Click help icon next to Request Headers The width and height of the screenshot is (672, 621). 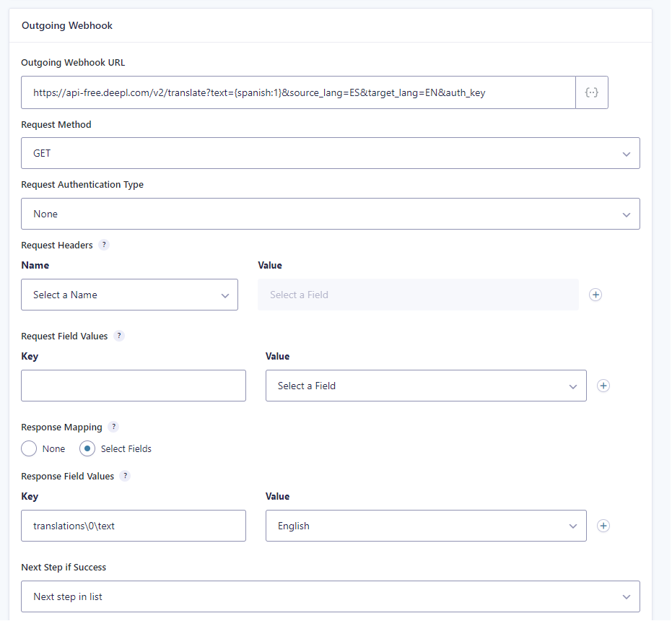coord(104,245)
